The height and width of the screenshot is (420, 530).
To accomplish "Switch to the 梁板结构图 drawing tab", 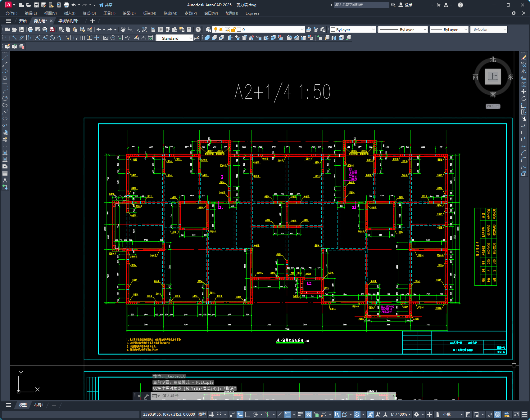I will pyautogui.click(x=68, y=21).
